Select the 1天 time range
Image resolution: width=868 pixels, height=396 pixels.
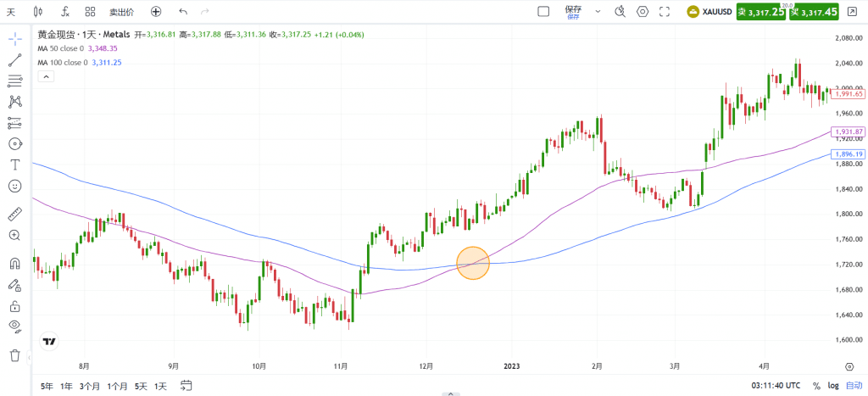(x=160, y=386)
